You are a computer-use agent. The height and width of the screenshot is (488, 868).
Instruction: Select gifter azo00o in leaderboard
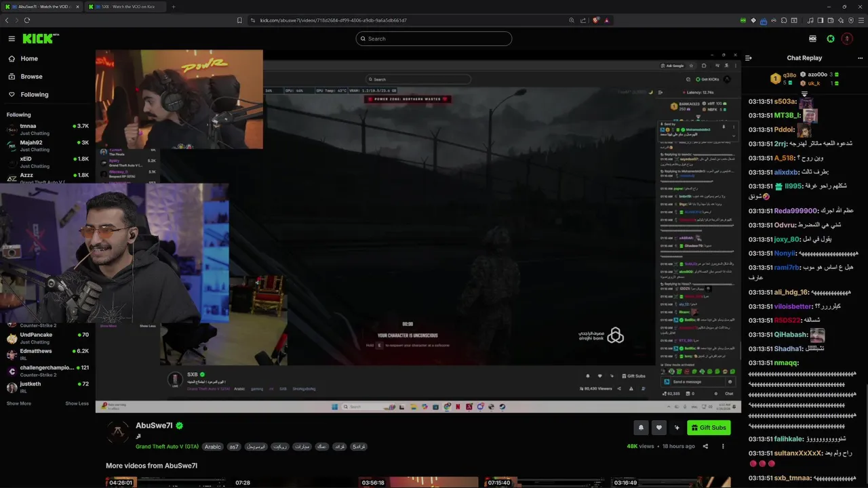pyautogui.click(x=817, y=74)
